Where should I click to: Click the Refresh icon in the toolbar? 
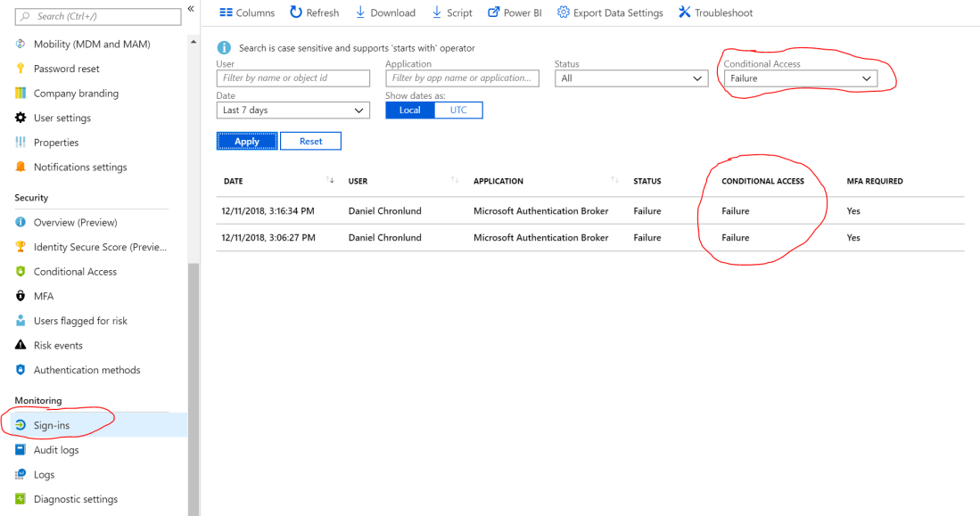(x=296, y=12)
